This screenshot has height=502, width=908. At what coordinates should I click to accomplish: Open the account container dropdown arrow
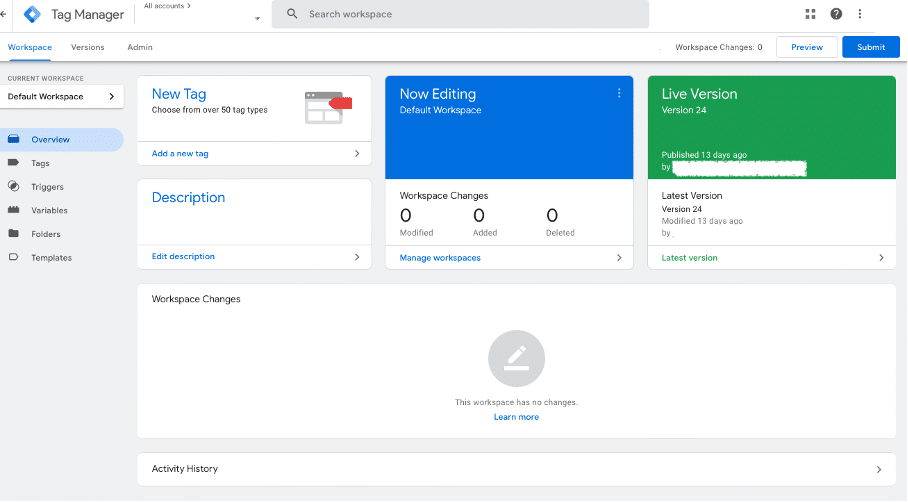[x=257, y=19]
